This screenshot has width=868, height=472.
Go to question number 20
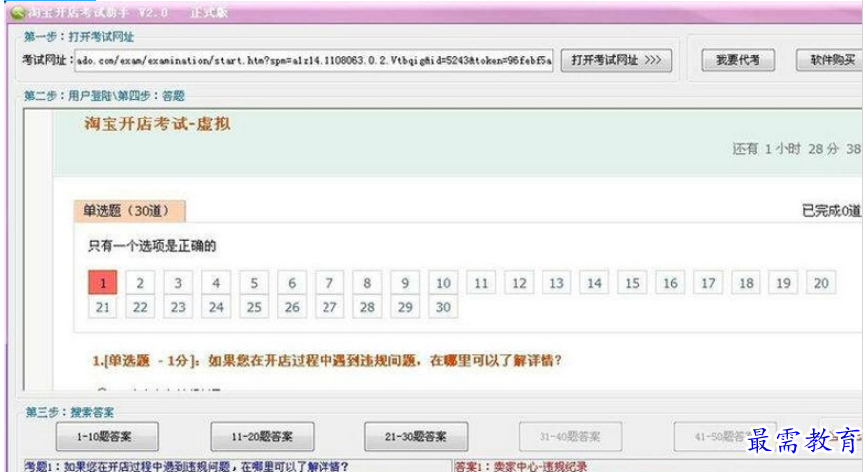[x=821, y=283]
